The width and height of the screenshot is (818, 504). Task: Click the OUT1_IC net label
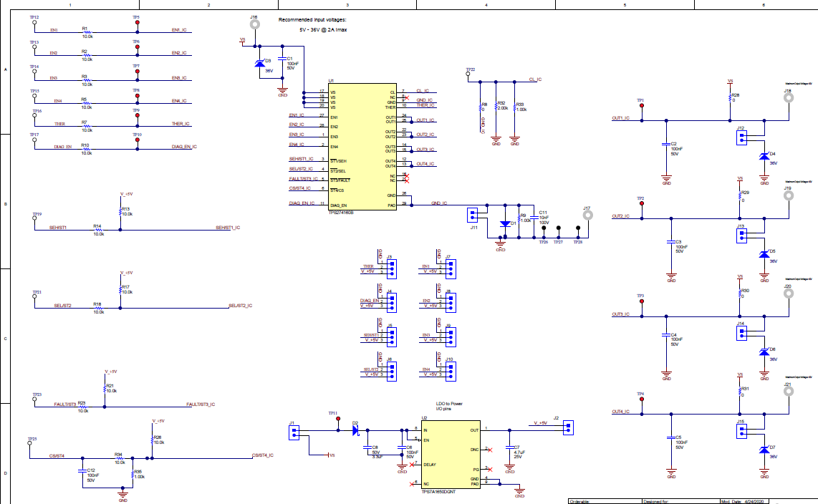tap(424, 120)
